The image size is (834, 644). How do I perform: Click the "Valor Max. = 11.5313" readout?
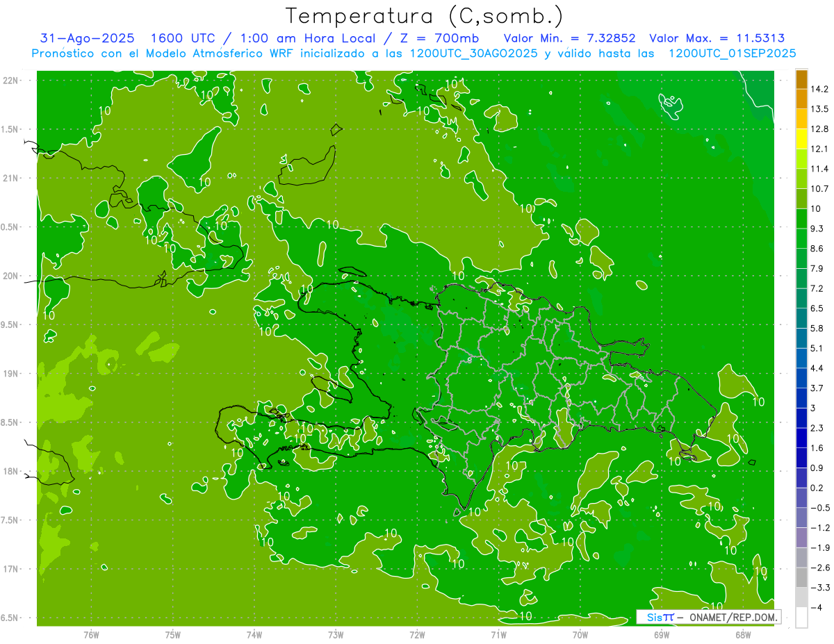coord(717,38)
